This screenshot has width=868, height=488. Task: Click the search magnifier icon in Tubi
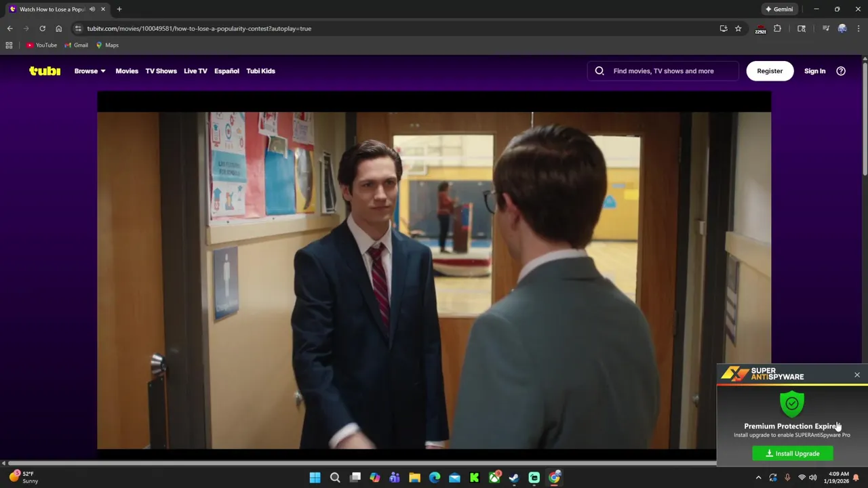599,70
